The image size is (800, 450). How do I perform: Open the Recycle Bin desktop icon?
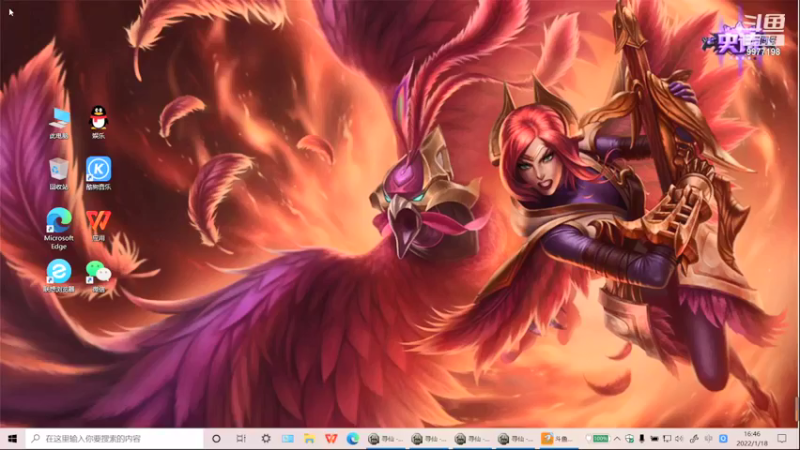[59, 174]
